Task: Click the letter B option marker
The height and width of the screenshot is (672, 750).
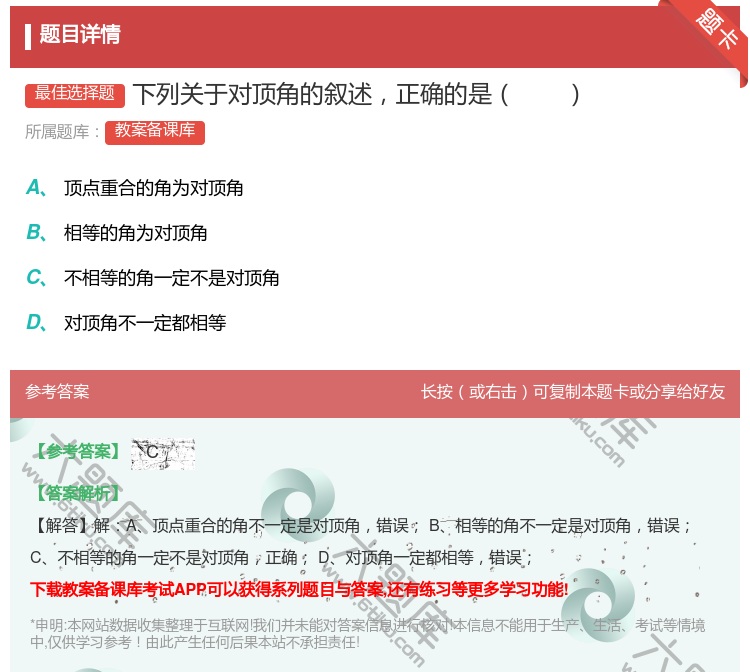Action: (36, 233)
